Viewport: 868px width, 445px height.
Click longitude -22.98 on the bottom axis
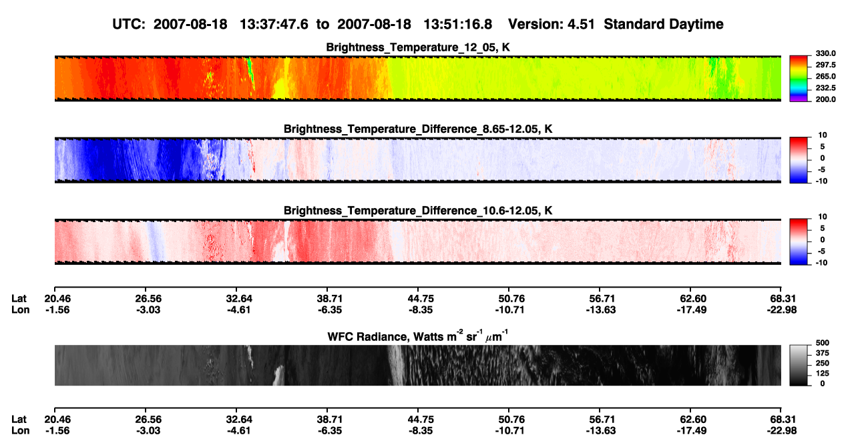(x=781, y=430)
